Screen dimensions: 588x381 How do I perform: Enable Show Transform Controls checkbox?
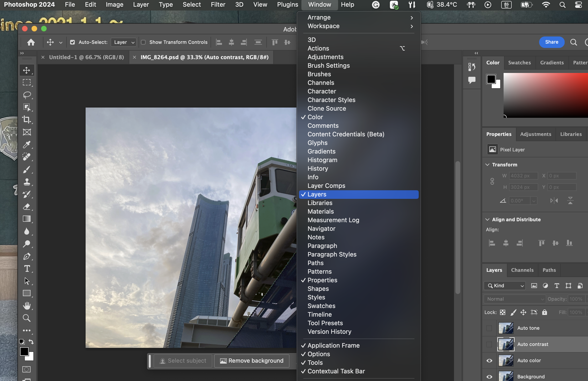[x=143, y=42]
